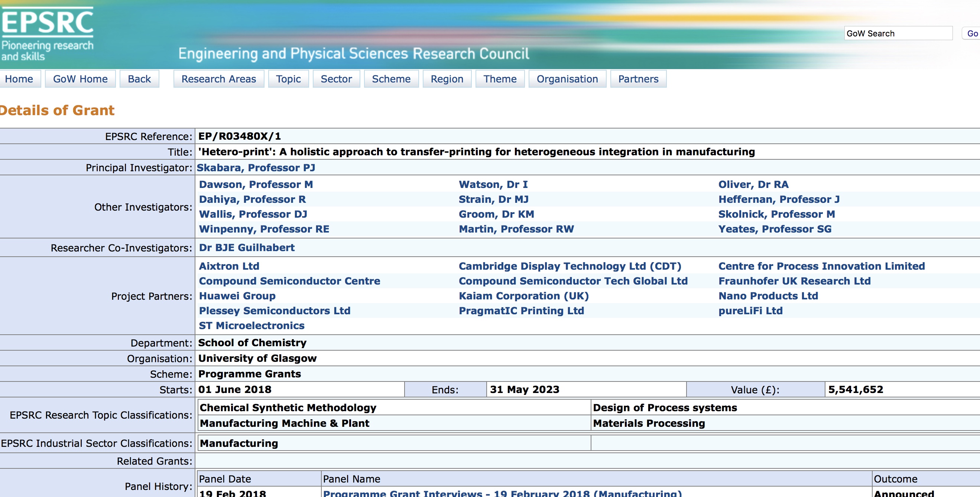Screen dimensions: 980x497
Task: Click the pureLiFi Ltd partner link
Action: 750,311
